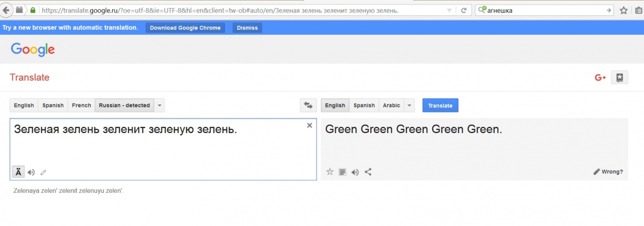Swap source and target languages
This screenshot has height=226, width=644.
click(308, 105)
